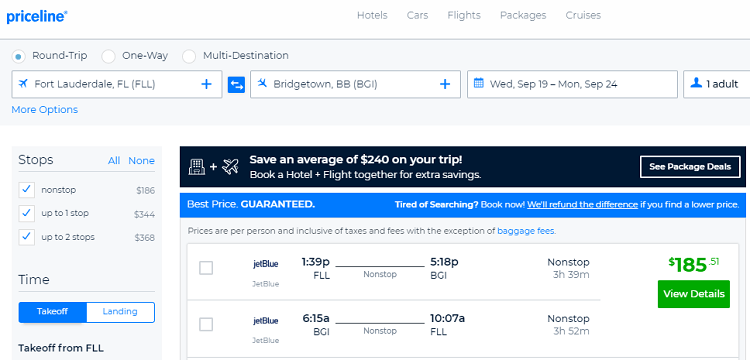
Task: Click the green View Details button
Action: pyautogui.click(x=694, y=294)
